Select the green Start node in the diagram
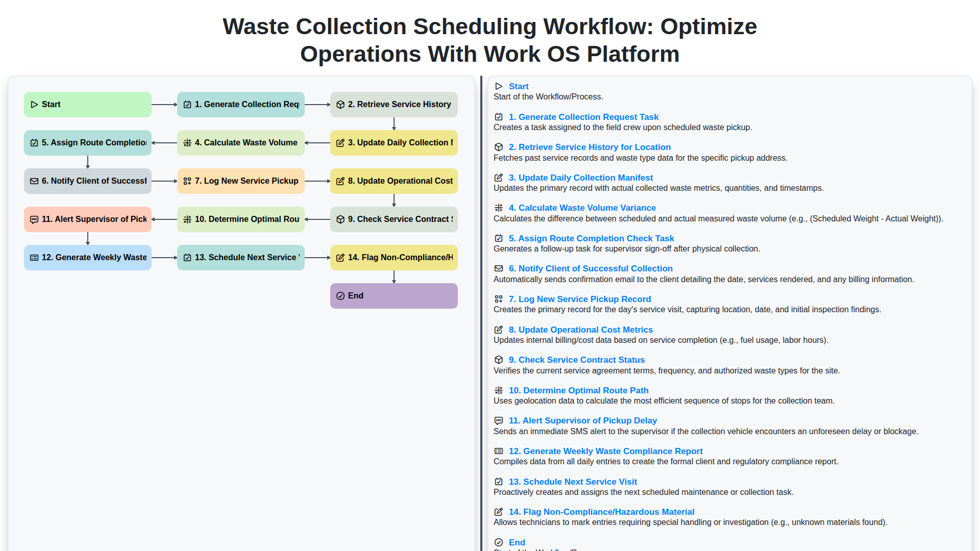Viewport: 980px width, 551px height. click(x=87, y=104)
